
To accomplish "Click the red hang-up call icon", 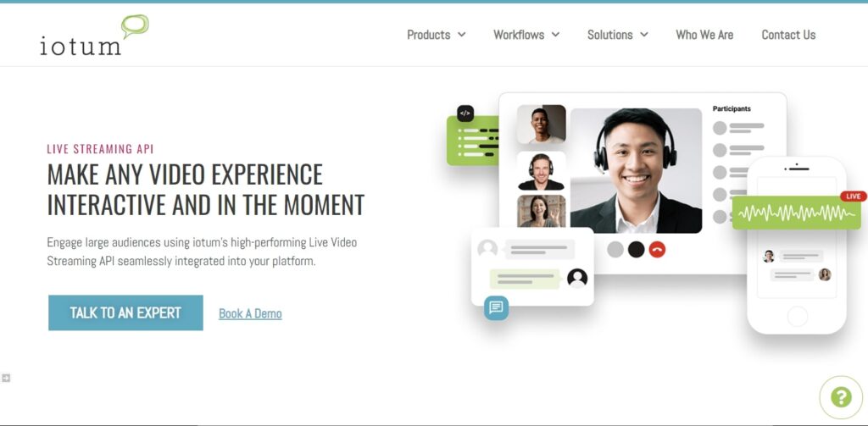I will click(657, 250).
